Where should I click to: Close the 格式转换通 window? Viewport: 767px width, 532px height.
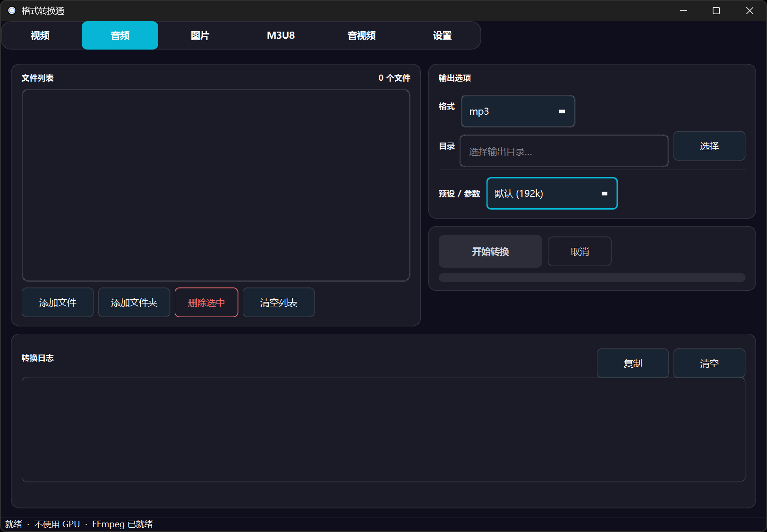(750, 10)
